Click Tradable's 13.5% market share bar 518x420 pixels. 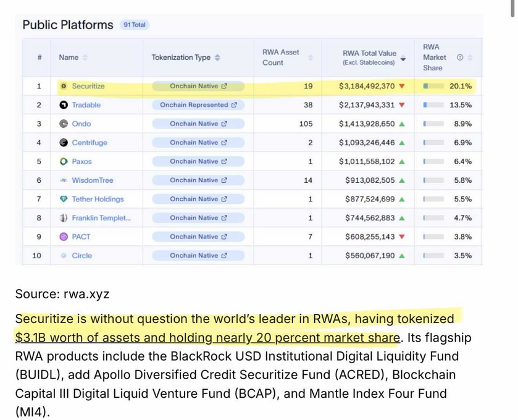[x=433, y=105]
